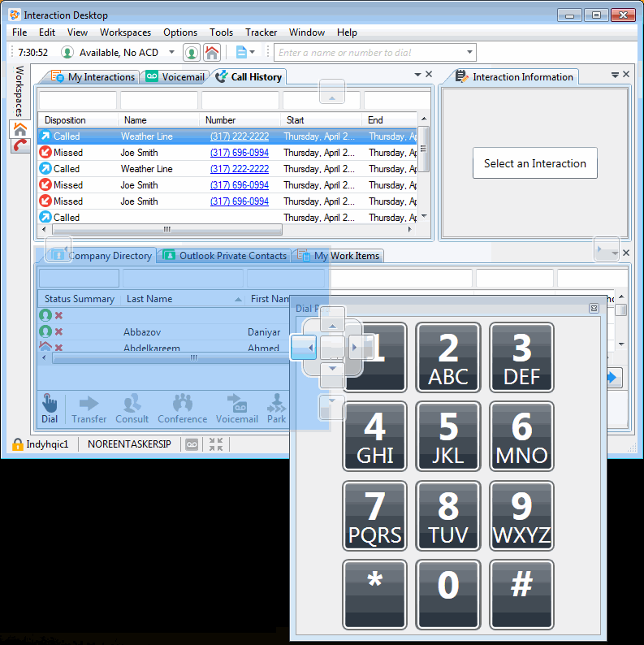
Task: Click the Transfer call icon
Action: pos(89,409)
